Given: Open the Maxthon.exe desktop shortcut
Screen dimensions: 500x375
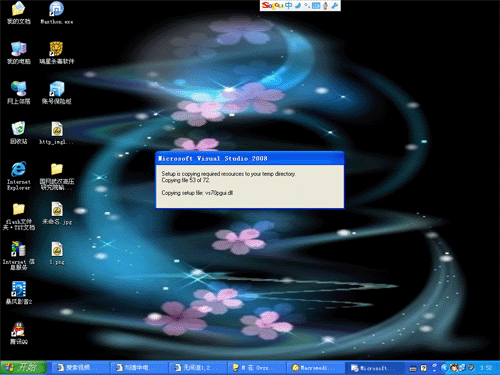Looking at the screenshot, I should tap(56, 13).
